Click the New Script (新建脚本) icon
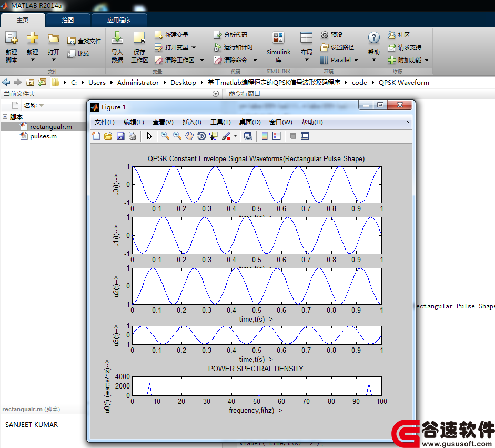This screenshot has width=495, height=448. pos(12,37)
